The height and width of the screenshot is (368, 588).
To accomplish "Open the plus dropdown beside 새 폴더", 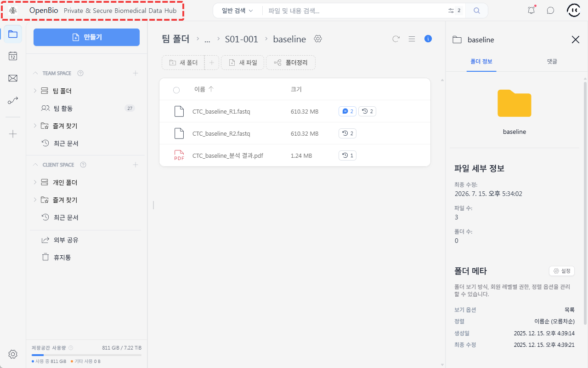I will pyautogui.click(x=211, y=63).
